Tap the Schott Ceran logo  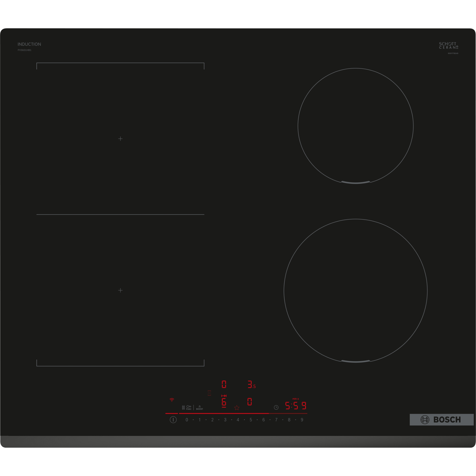[x=448, y=46]
